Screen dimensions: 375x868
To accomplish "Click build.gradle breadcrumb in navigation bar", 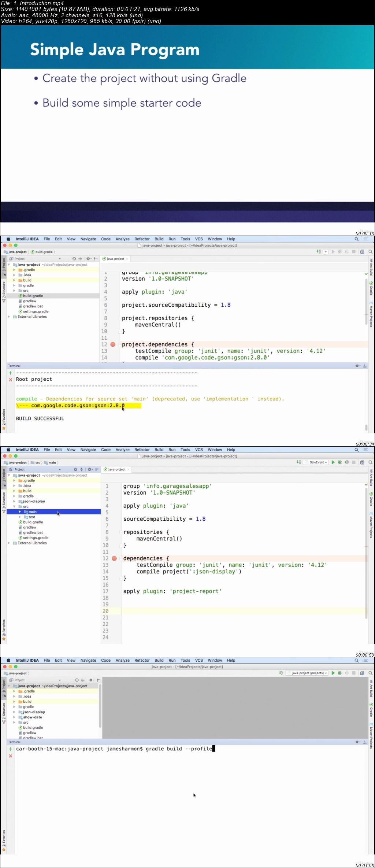I will [x=42, y=252].
